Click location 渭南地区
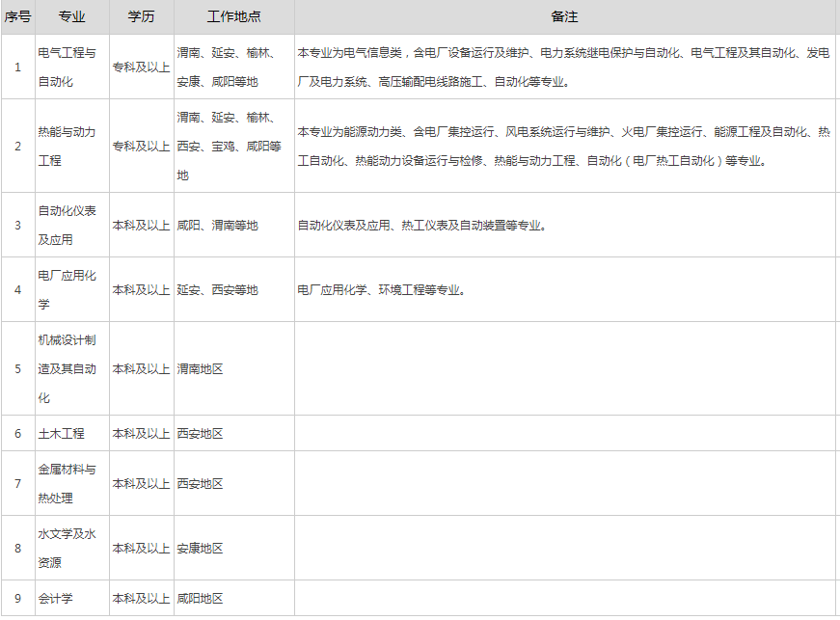The height and width of the screenshot is (620, 840). tap(200, 369)
